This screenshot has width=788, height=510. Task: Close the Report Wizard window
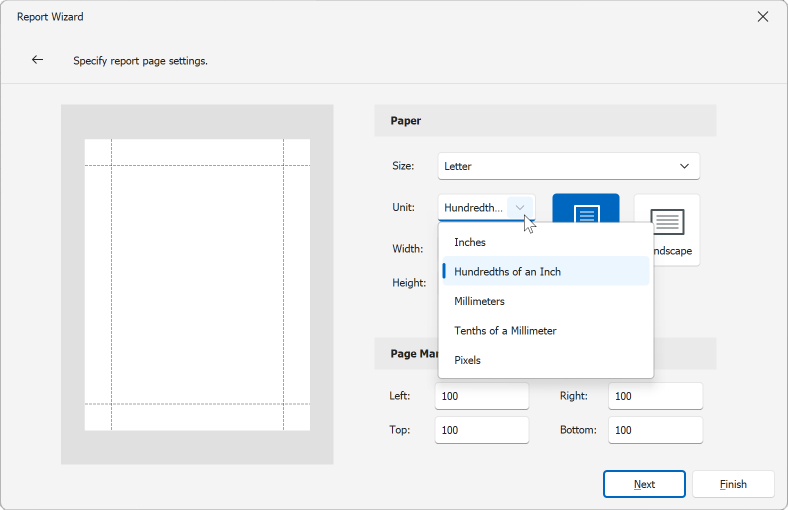point(763,17)
